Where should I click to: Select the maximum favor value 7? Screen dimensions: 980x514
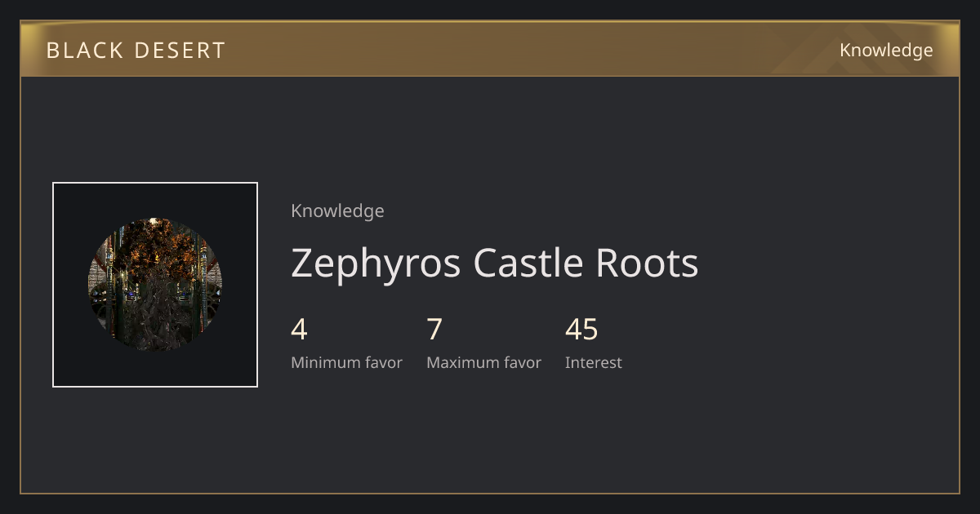(434, 330)
